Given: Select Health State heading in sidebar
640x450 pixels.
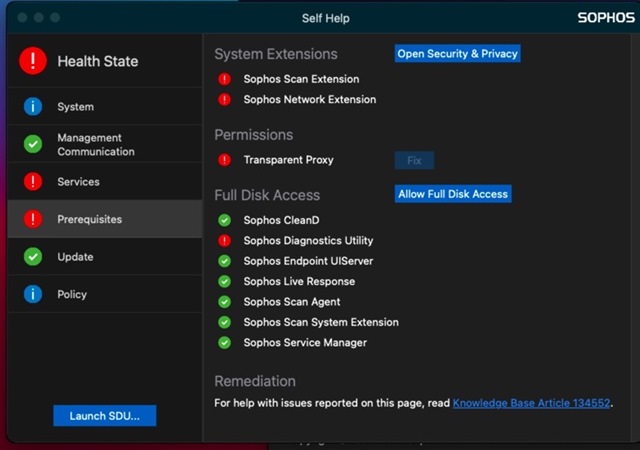Looking at the screenshot, I should tap(98, 61).
